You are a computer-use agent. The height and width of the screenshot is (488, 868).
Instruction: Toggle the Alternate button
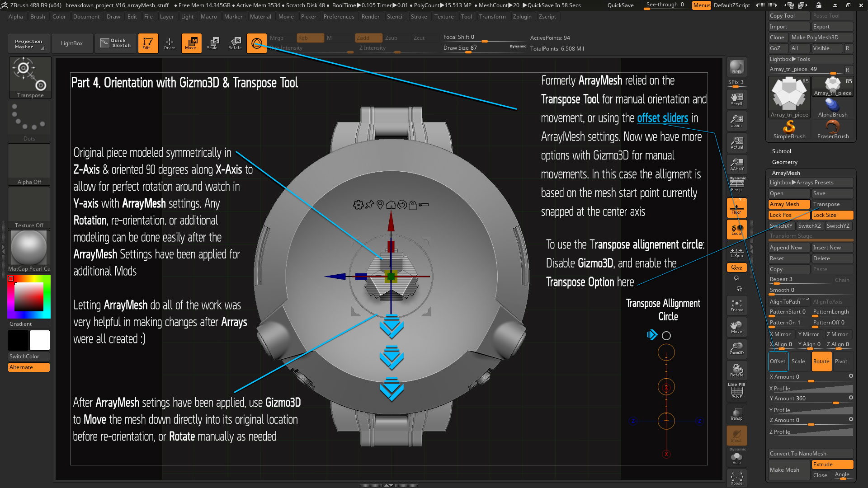tap(29, 367)
